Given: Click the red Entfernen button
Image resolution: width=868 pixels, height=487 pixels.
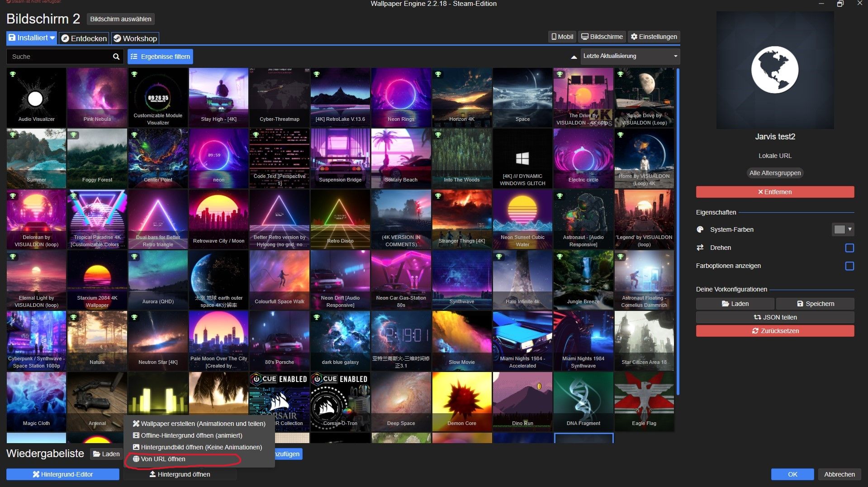Looking at the screenshot, I should coord(775,192).
